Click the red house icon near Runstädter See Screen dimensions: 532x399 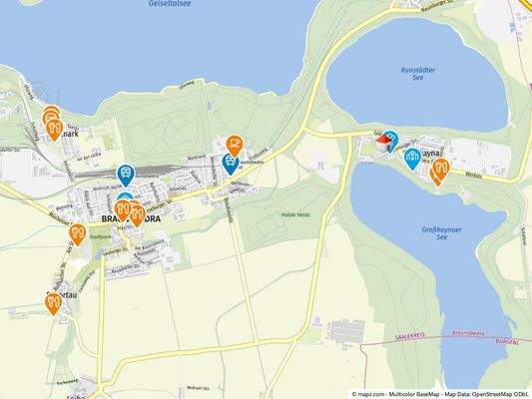pos(383,144)
